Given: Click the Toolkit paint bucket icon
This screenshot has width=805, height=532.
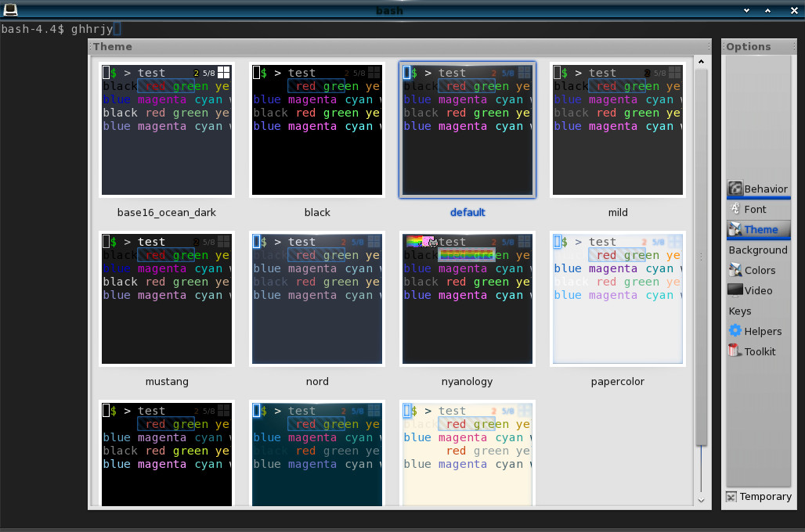Looking at the screenshot, I should pos(735,351).
